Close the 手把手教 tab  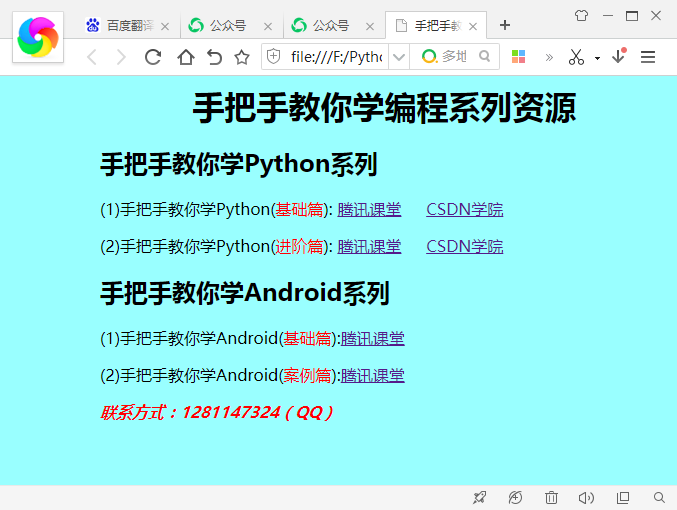(x=473, y=27)
